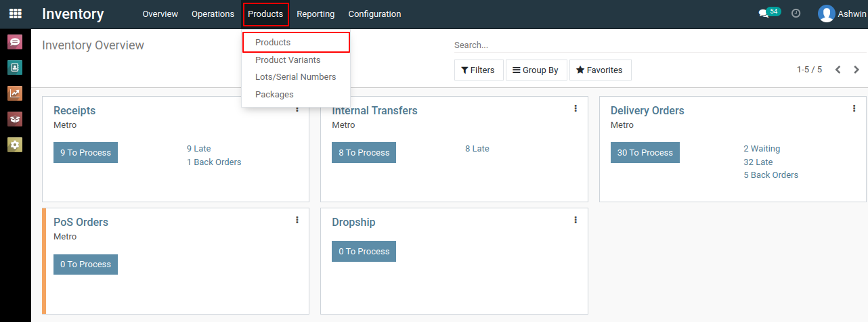This screenshot has height=322, width=868.
Task: Click the 30 To Process button
Action: pos(645,152)
